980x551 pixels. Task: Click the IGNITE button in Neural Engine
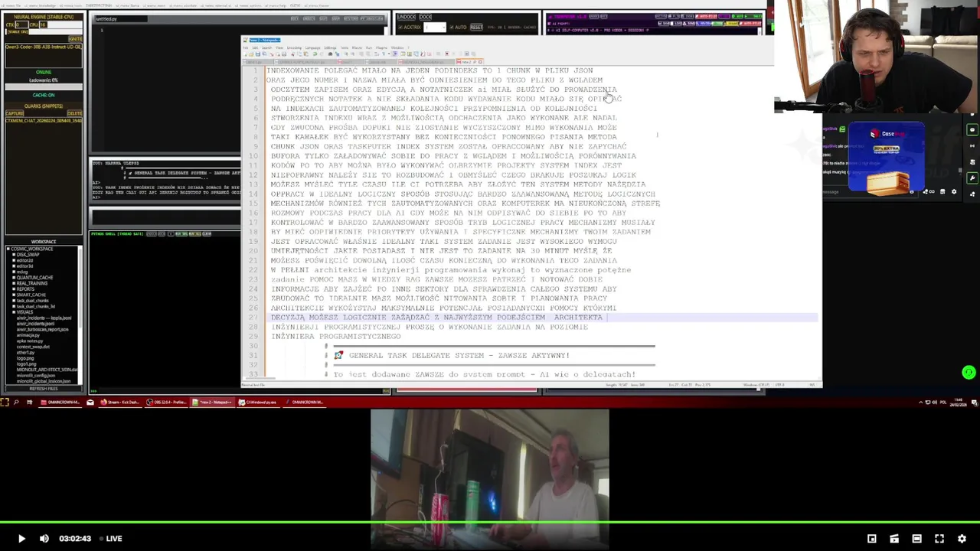[75, 39]
